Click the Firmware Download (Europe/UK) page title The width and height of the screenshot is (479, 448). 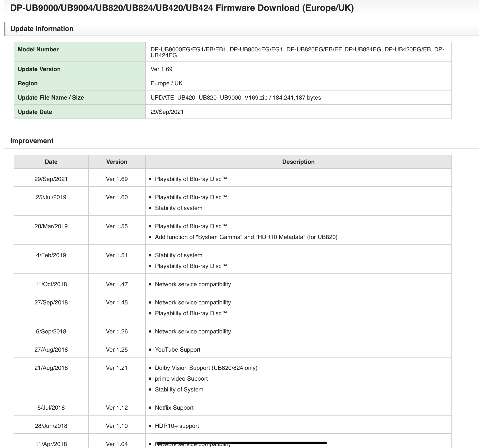(x=182, y=8)
